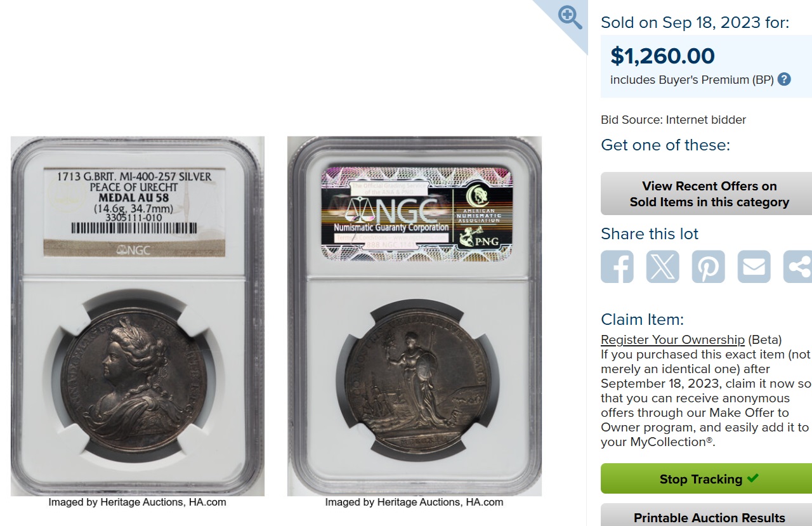Screen dimensions: 812x526
Task: Open View Recent Offers on Sold Items
Action: point(709,194)
